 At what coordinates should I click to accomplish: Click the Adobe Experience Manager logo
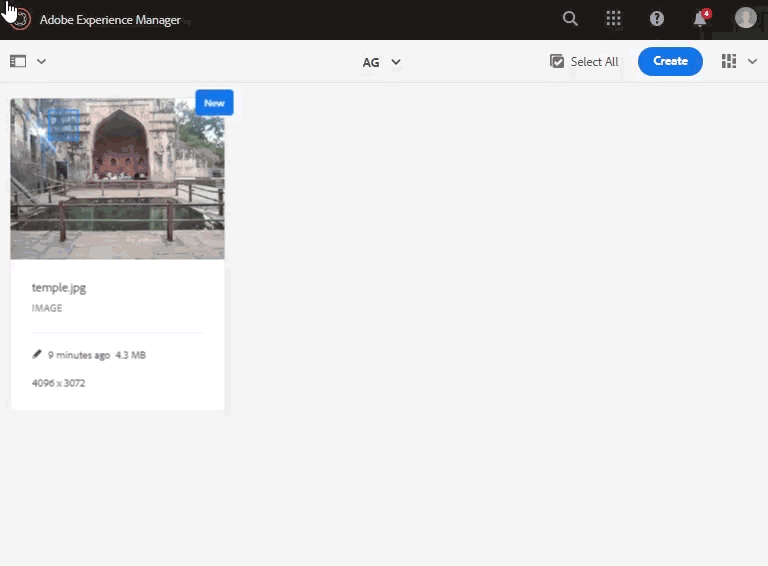click(x=20, y=20)
